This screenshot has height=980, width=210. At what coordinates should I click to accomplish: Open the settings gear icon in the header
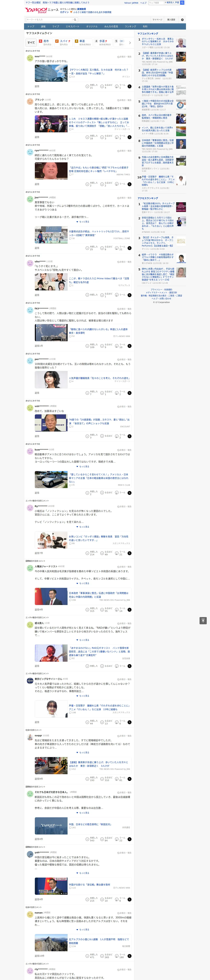point(182,20)
